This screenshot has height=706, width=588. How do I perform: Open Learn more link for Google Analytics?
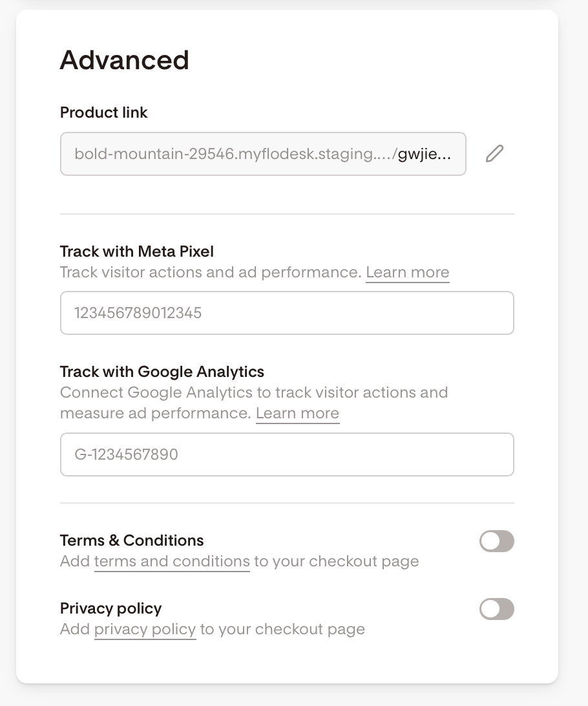297,413
